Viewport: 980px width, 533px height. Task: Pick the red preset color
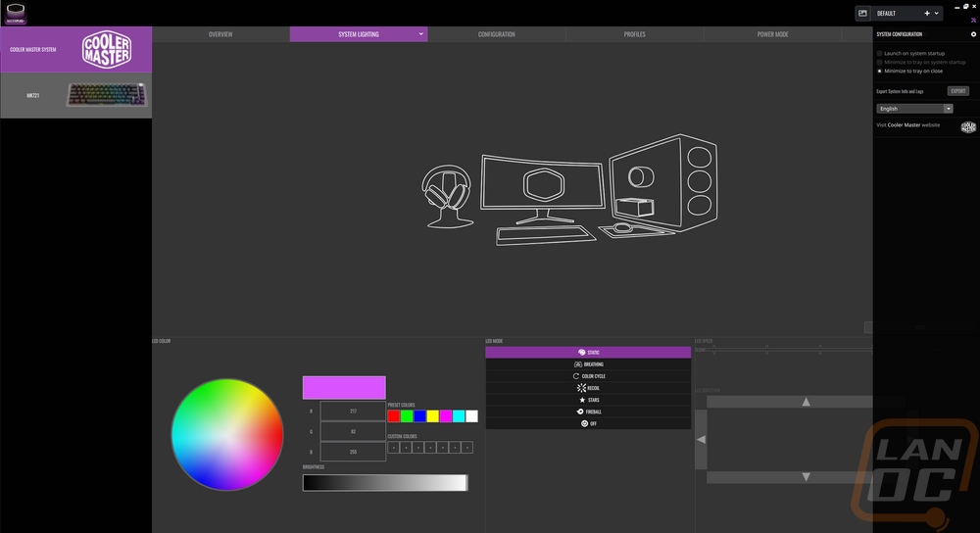coord(394,416)
